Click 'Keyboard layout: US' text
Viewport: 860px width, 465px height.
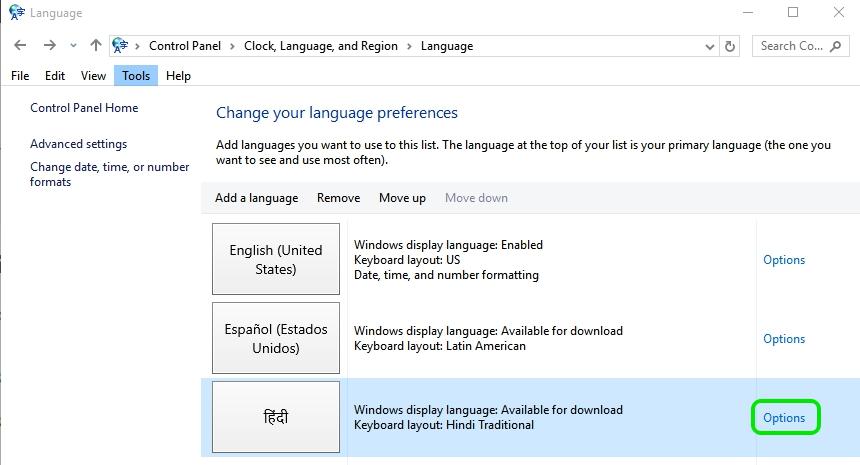tap(407, 260)
